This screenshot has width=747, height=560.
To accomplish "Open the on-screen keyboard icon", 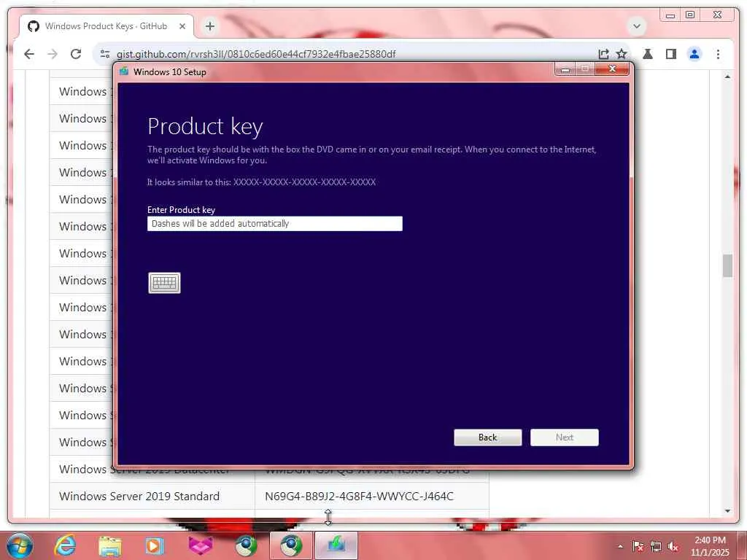I will coord(164,283).
